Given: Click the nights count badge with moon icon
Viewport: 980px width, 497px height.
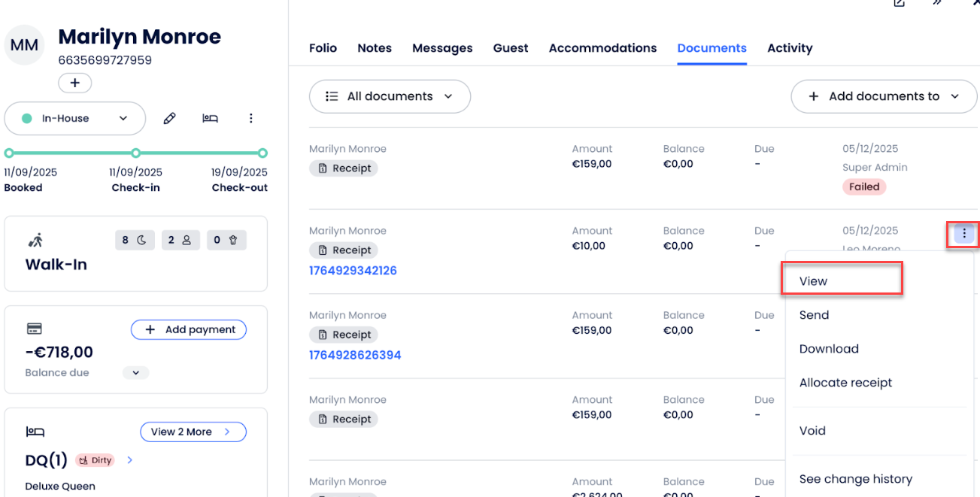Looking at the screenshot, I should point(135,240).
